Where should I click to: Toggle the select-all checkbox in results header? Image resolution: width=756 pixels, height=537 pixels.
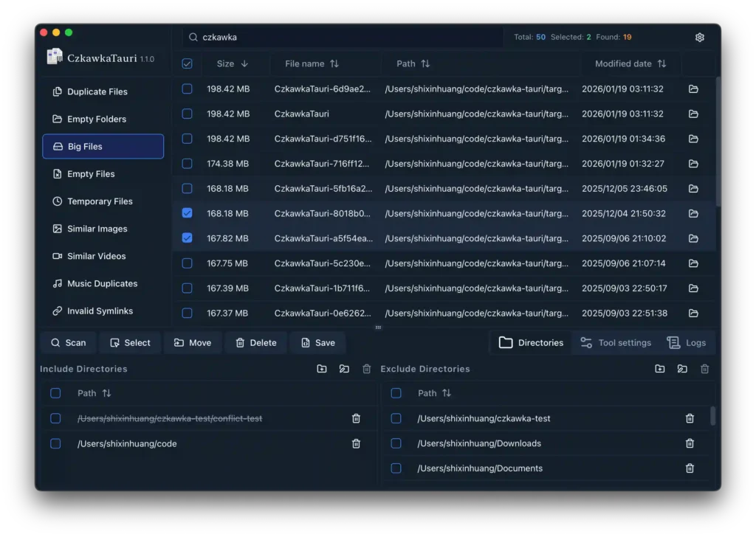[x=187, y=63]
